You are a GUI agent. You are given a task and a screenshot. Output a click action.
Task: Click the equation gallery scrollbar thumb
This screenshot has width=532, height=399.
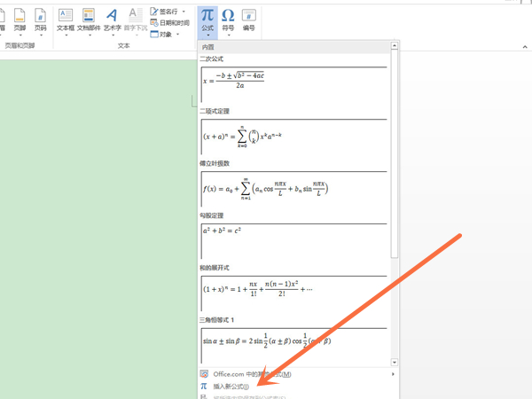tap(395, 153)
